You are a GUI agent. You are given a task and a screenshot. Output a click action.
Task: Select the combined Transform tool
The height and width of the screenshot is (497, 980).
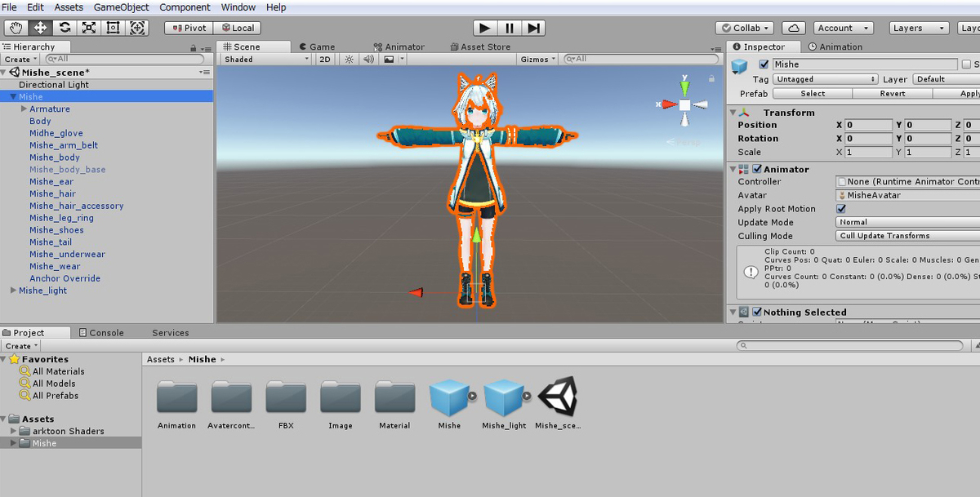pos(138,28)
